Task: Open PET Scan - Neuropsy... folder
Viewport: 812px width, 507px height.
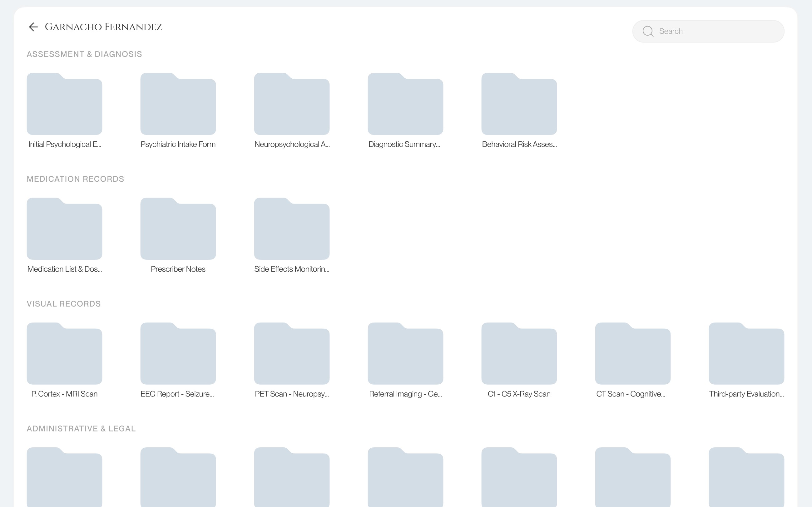Action: click(292, 354)
